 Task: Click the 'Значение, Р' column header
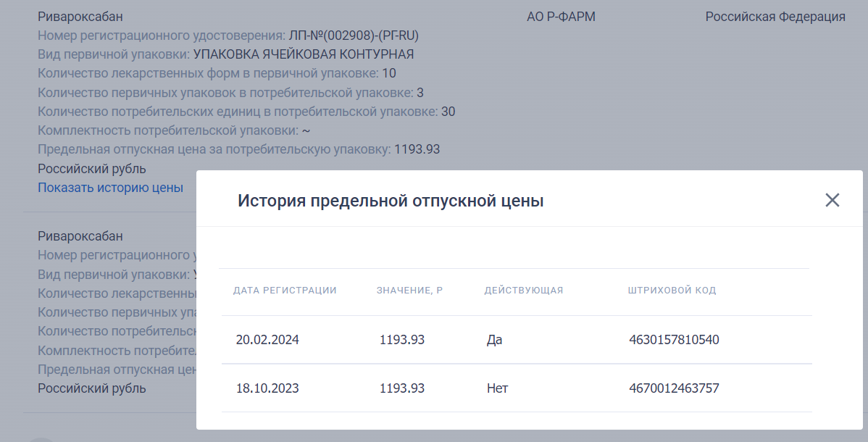pos(409,291)
